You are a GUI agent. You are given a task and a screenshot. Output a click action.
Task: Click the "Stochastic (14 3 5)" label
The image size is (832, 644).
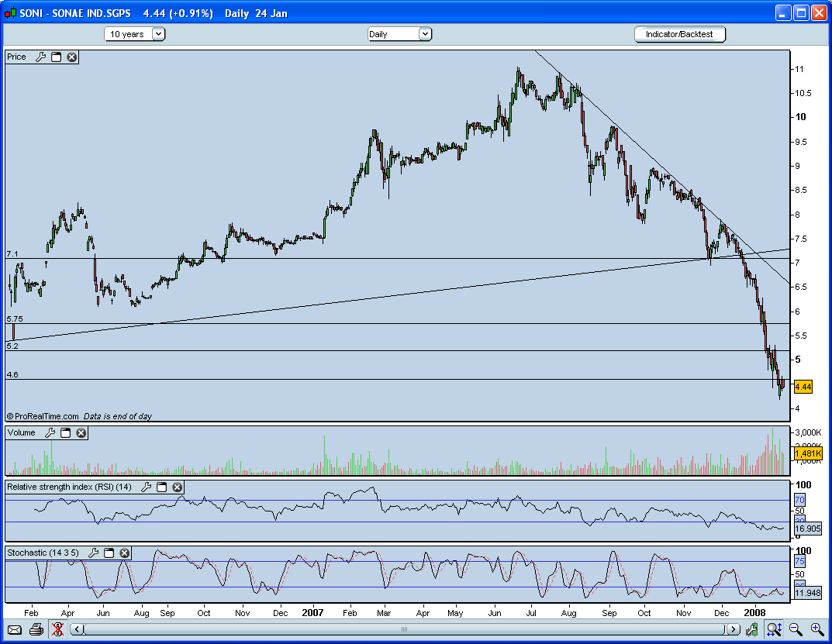pos(43,553)
